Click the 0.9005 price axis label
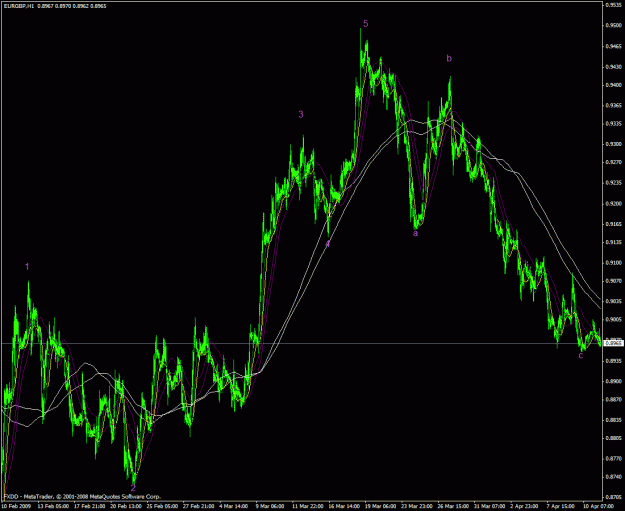The width and height of the screenshot is (625, 511). 614,319
